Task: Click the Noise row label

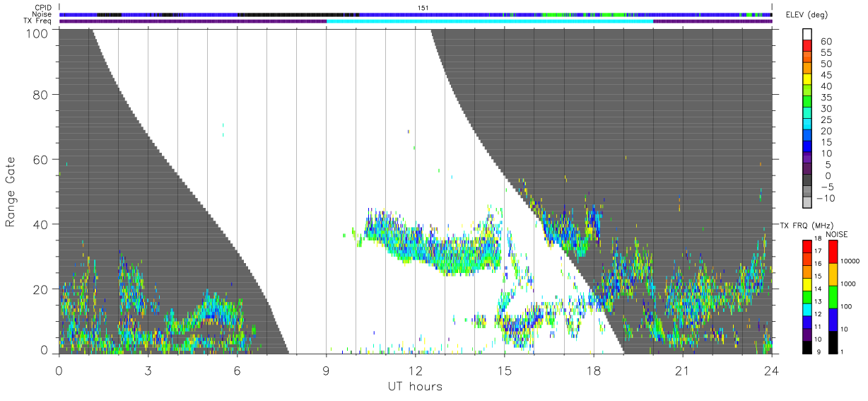Action: pyautogui.click(x=42, y=14)
